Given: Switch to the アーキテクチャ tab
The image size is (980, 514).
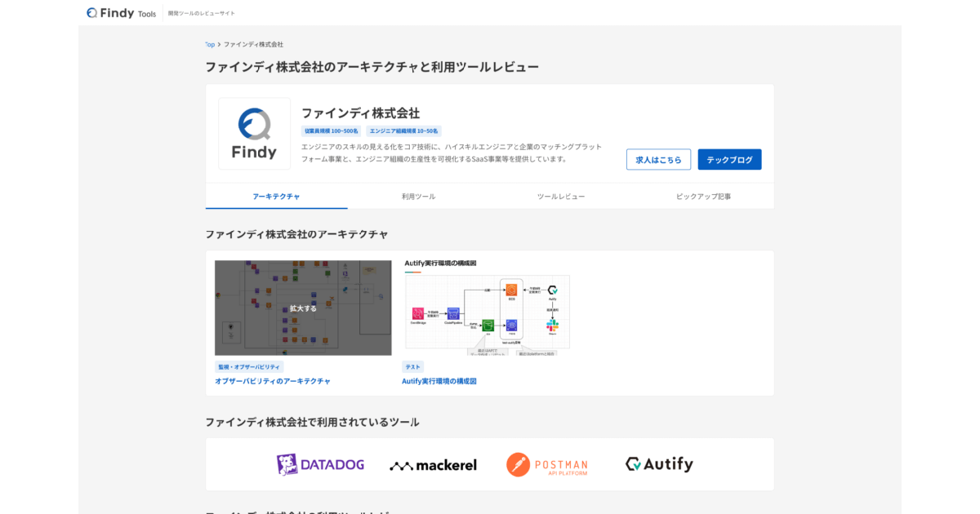Looking at the screenshot, I should pos(275,196).
